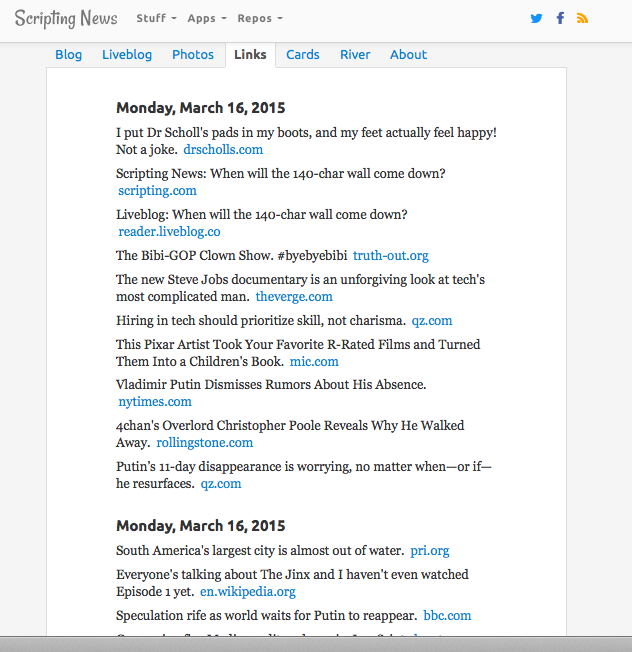Switch to the Blog tab
The height and width of the screenshot is (652, 632).
coord(69,54)
